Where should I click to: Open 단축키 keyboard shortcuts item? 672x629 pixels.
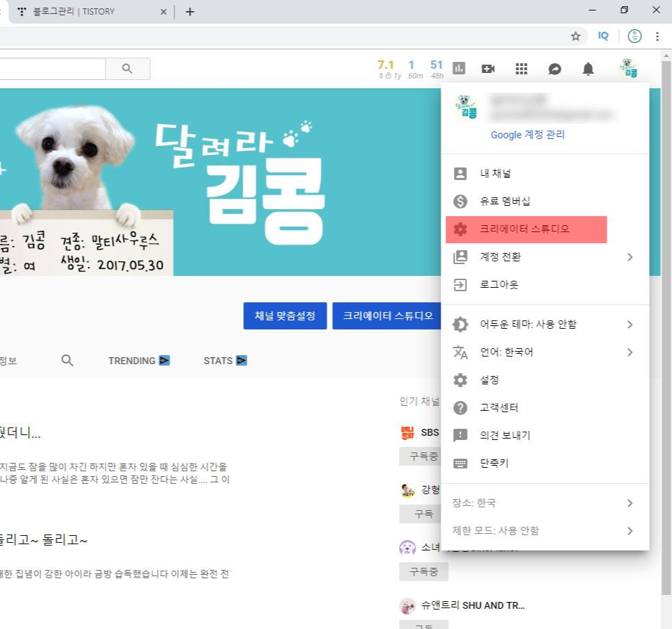point(545,463)
